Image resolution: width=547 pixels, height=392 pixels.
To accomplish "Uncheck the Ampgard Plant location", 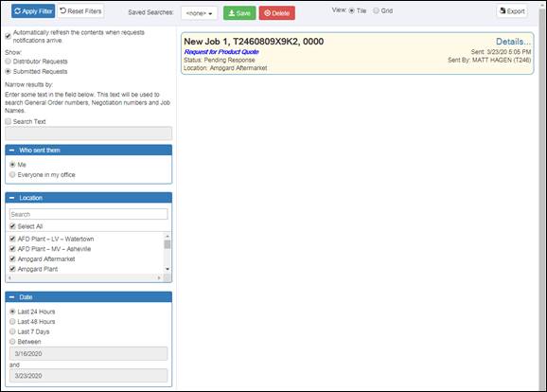I will (x=12, y=269).
